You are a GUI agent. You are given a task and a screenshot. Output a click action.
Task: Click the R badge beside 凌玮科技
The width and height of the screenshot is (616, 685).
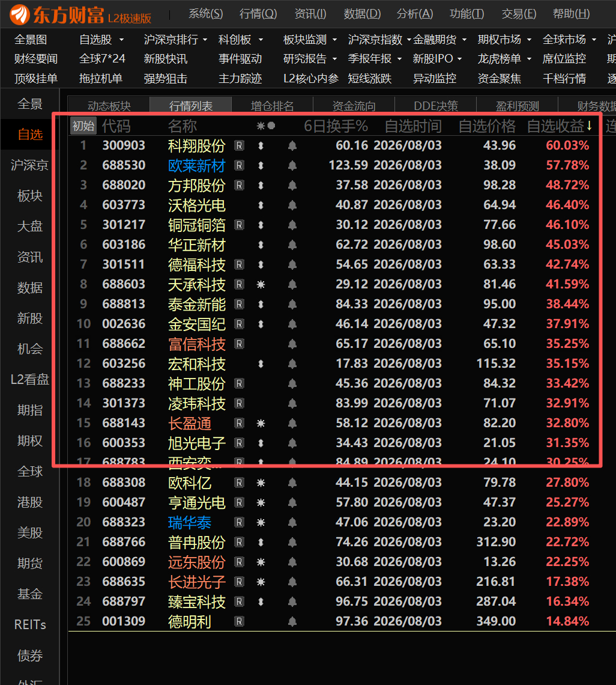tap(239, 403)
